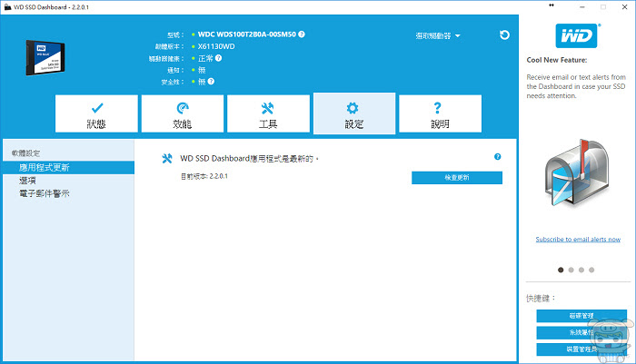636x364 pixels.
Task: Click the 軟體設定 section heading
Action: tap(25, 153)
